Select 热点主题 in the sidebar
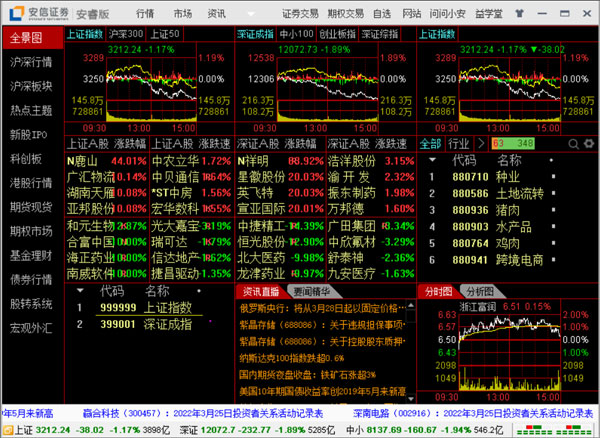Screen dimensions: 600x438 click(x=31, y=111)
